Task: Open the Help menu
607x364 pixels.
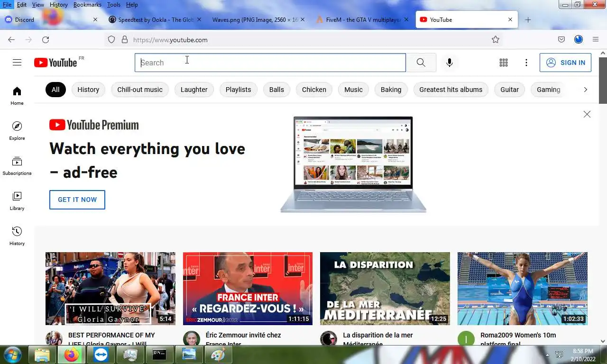Action: pos(132,4)
